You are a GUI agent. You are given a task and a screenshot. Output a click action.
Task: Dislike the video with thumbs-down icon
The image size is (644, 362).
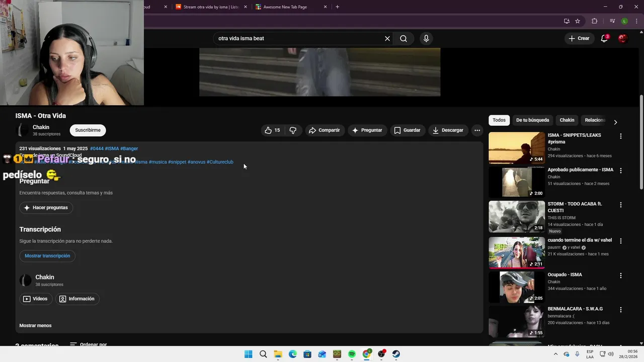coord(293,130)
